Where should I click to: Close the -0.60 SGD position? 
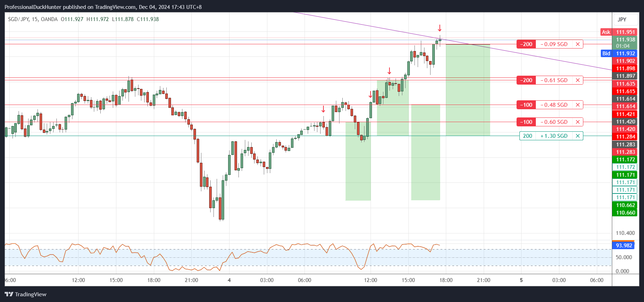(578, 122)
